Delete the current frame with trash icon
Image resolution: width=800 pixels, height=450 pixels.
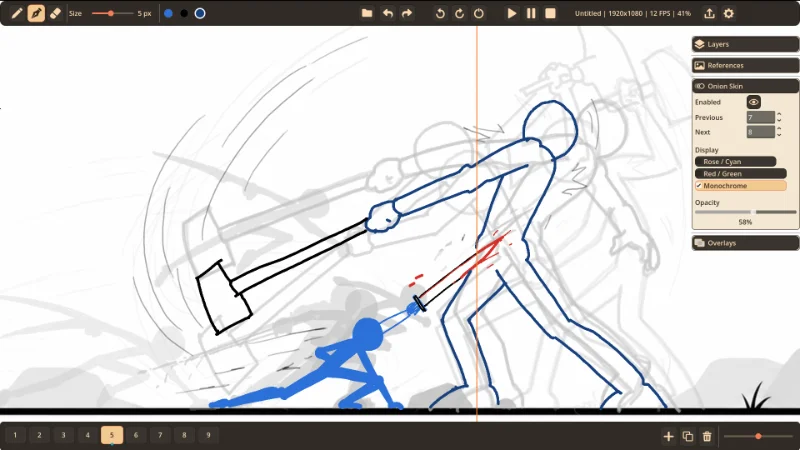click(707, 436)
